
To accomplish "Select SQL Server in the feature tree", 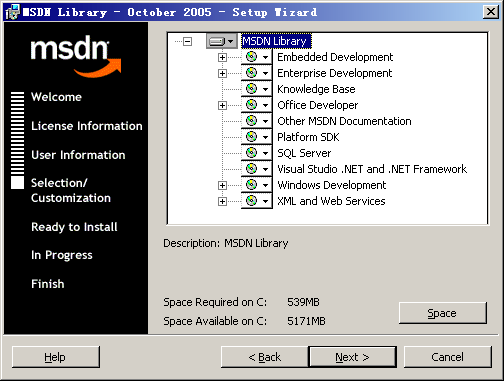I will [304, 153].
